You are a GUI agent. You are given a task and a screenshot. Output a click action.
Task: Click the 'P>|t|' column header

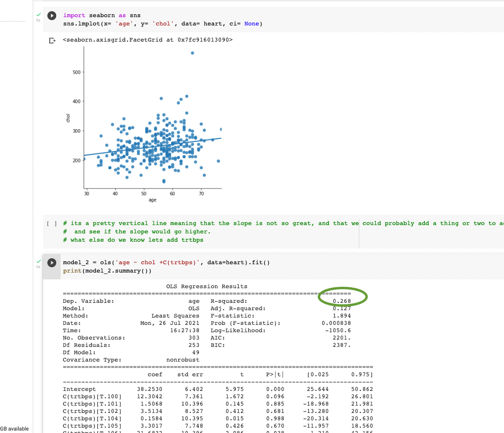coord(275,374)
